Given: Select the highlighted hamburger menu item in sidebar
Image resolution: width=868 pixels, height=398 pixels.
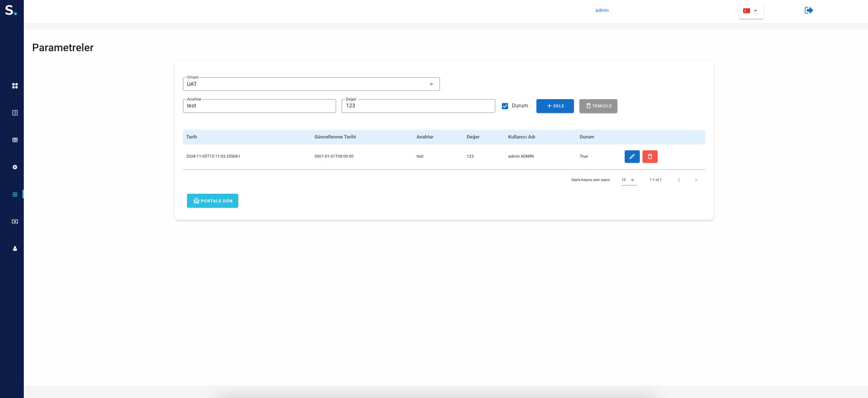Looking at the screenshot, I should click(x=15, y=195).
